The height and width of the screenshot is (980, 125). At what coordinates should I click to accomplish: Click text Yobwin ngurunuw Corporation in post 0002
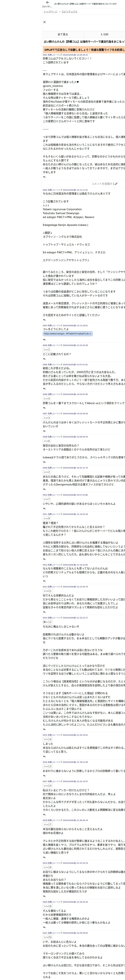click(x=62, y=209)
